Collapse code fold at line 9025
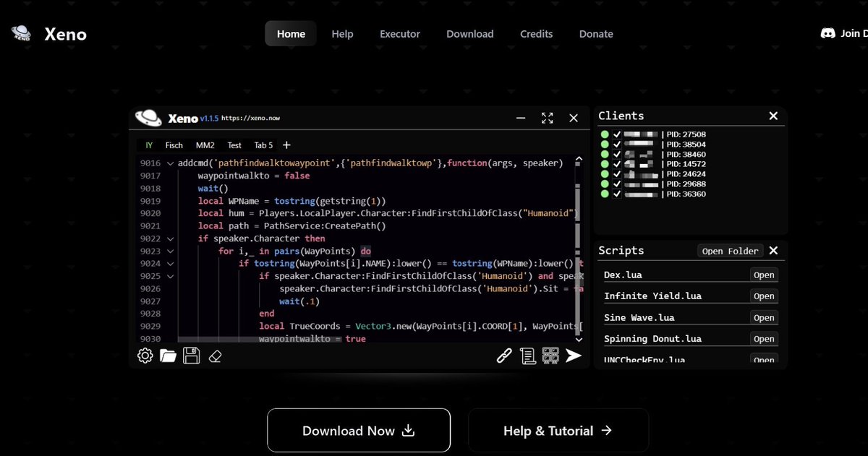This screenshot has width=868, height=456. 171,276
